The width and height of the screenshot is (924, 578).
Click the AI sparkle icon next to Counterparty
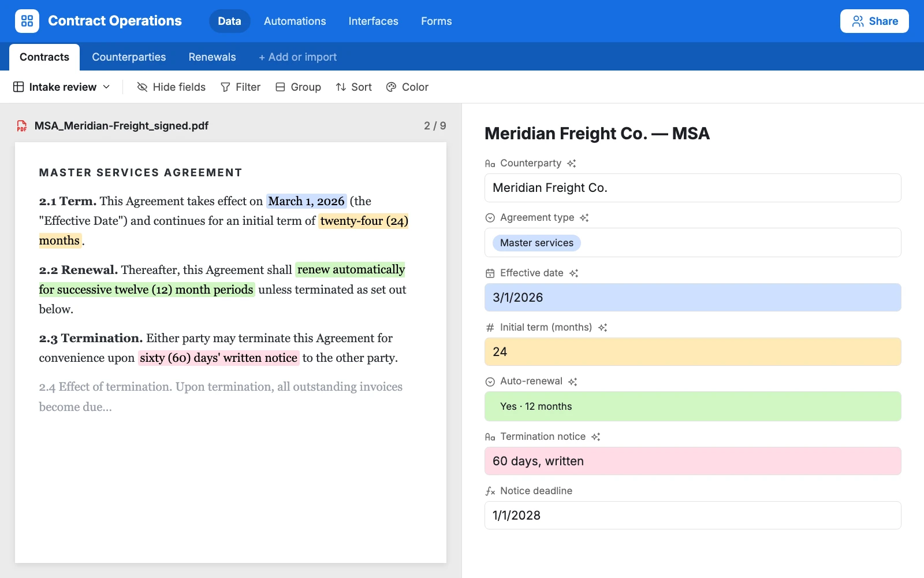(572, 164)
